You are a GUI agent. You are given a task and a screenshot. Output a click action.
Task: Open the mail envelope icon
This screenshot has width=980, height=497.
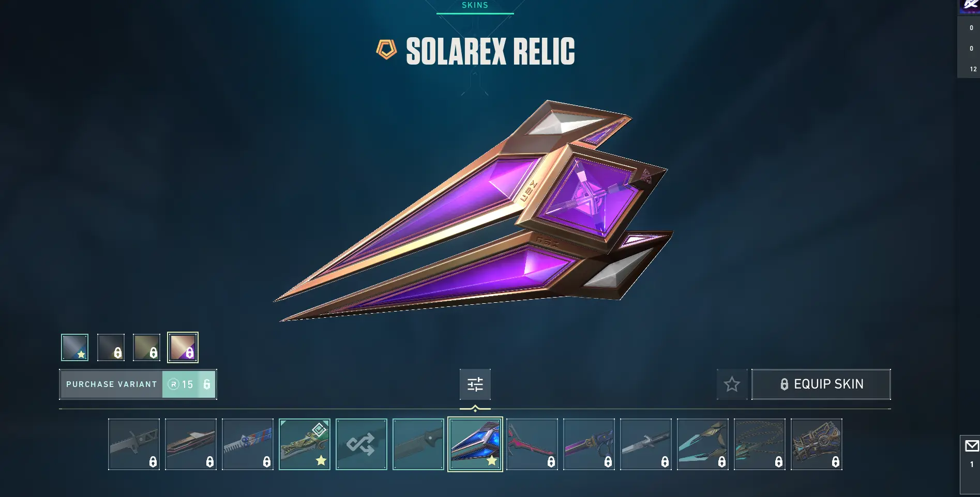click(x=971, y=446)
